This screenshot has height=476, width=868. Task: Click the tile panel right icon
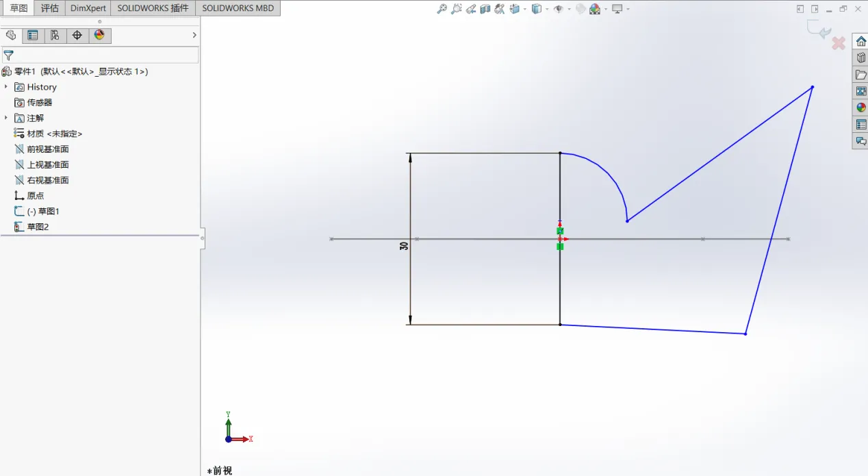coord(815,9)
